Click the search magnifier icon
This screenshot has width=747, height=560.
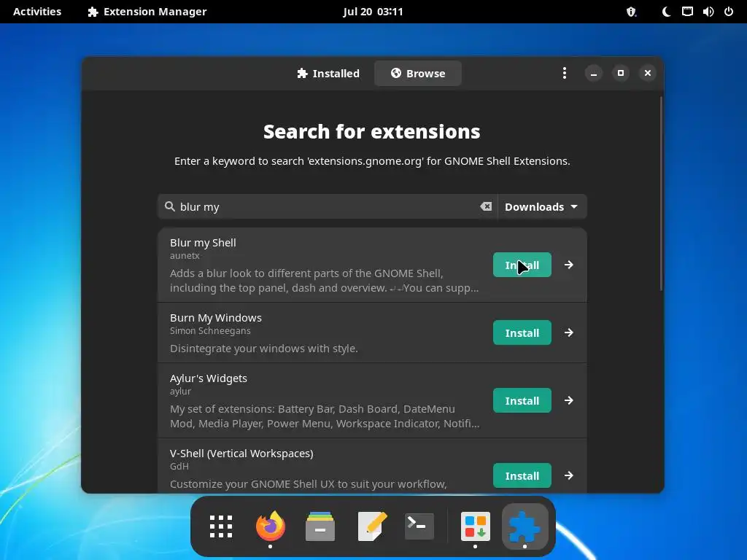169,206
